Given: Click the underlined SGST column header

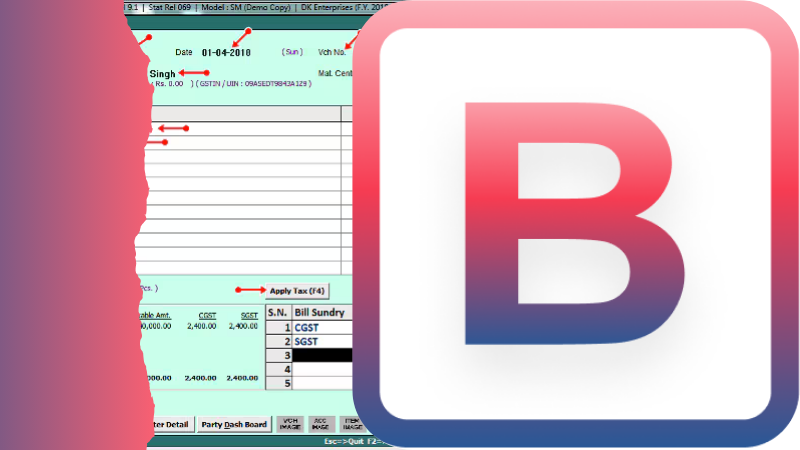Looking at the screenshot, I should pos(249,316).
